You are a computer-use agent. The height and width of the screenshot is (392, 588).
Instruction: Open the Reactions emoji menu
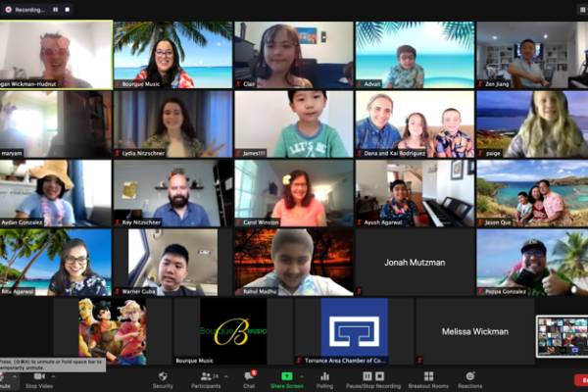[x=471, y=376]
